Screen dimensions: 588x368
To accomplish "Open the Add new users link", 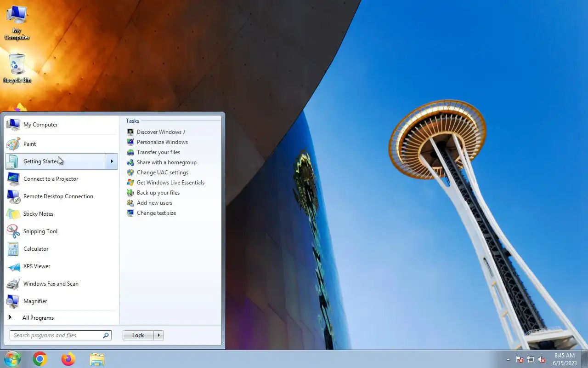I will pyautogui.click(x=154, y=203).
